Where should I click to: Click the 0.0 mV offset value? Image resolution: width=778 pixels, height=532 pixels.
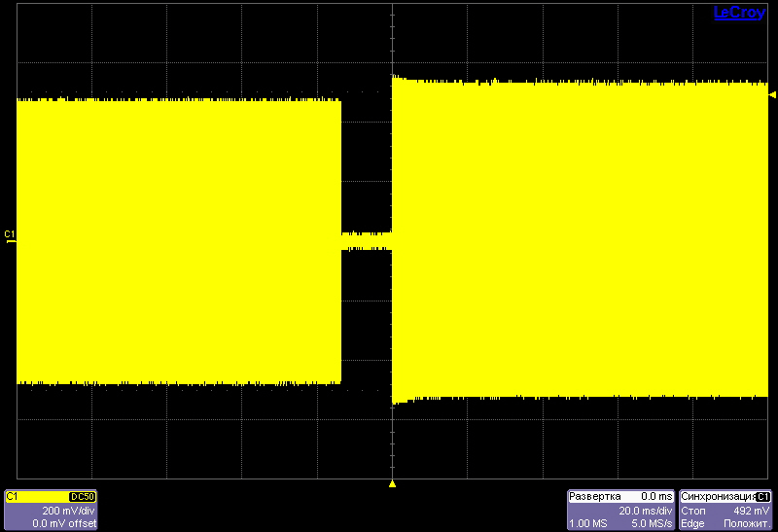(64, 523)
